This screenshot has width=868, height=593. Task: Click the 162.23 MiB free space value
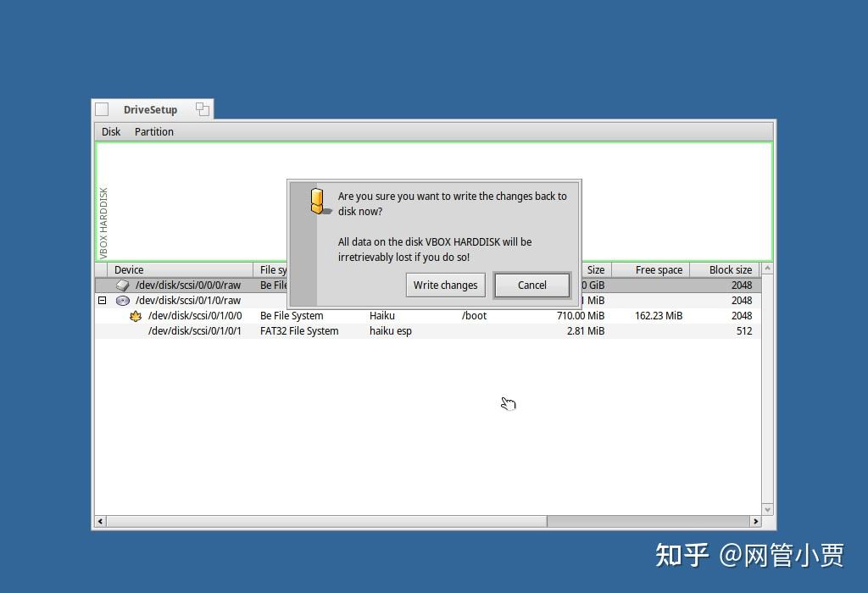coord(659,316)
